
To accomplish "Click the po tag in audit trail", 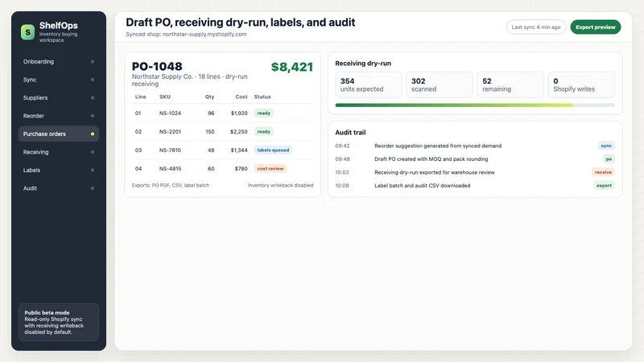I will tap(609, 158).
